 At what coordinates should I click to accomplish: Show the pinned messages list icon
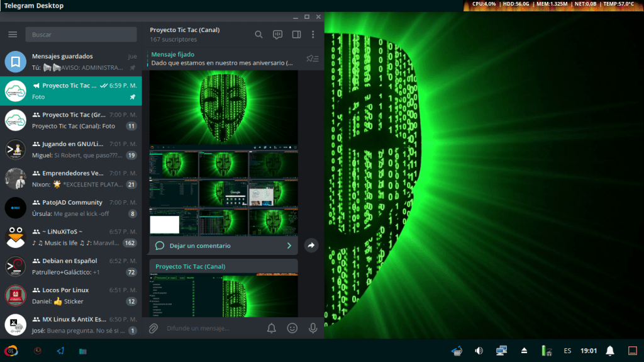pyautogui.click(x=312, y=59)
